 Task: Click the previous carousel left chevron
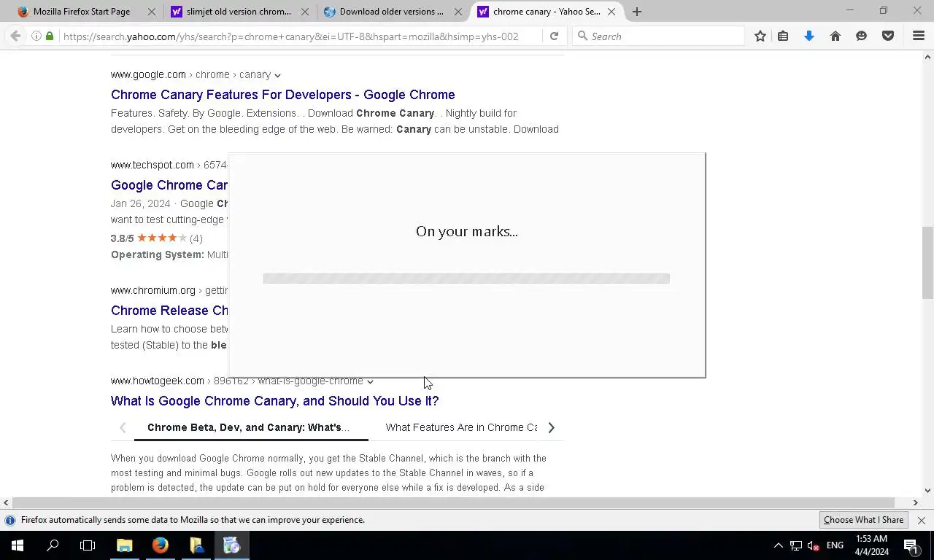(123, 427)
